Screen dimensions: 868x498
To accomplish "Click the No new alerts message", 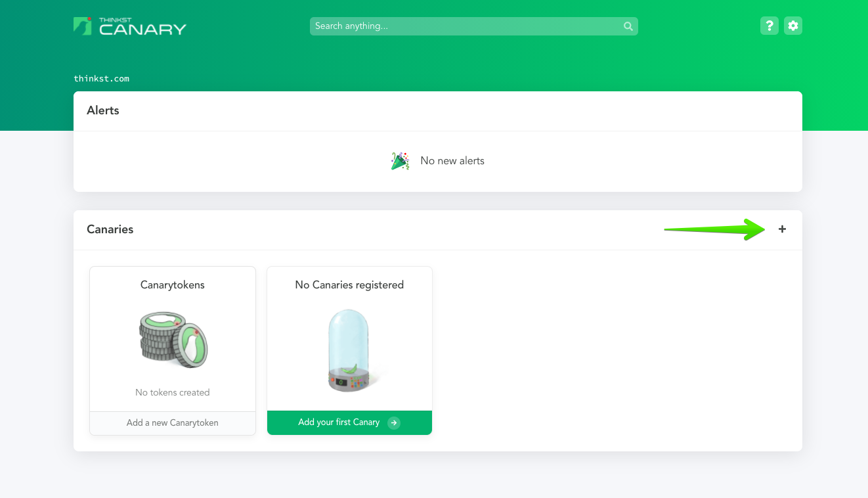I will coord(452,161).
